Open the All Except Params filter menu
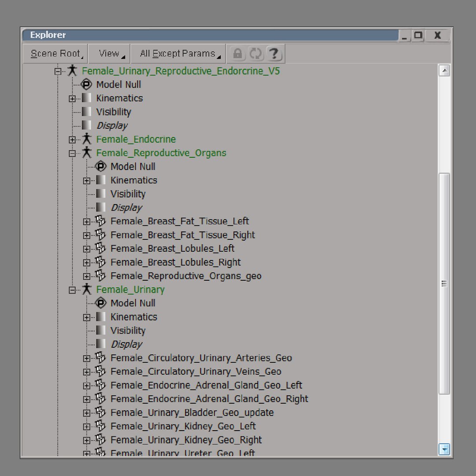 (179, 54)
